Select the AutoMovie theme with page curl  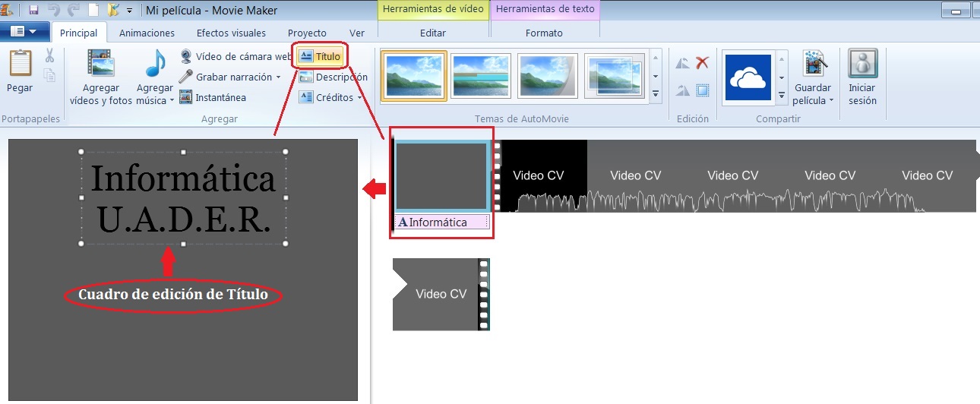548,76
